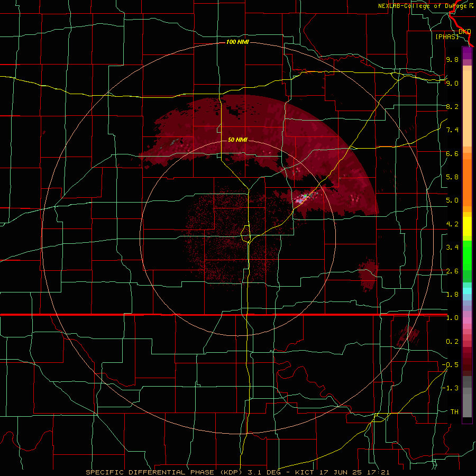The width and height of the screenshot is (476, 476).
Task: Select the 4.2 scale label
Action: pyautogui.click(x=452, y=224)
